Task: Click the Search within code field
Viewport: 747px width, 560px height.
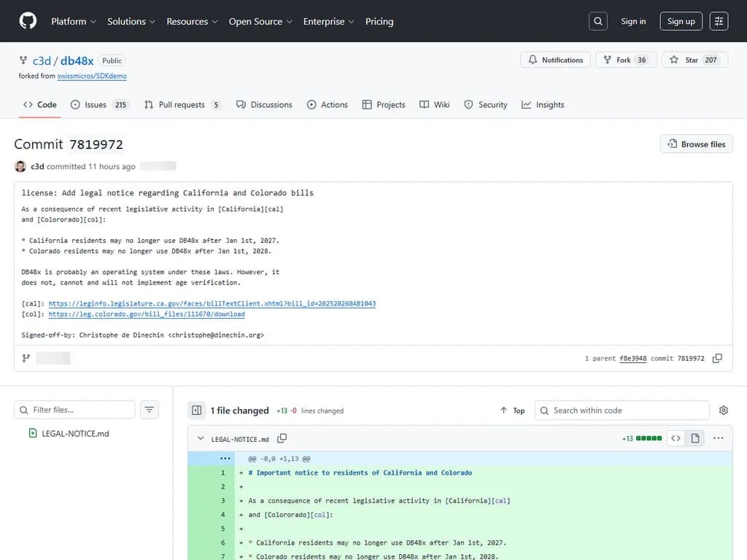Action: [627, 411]
